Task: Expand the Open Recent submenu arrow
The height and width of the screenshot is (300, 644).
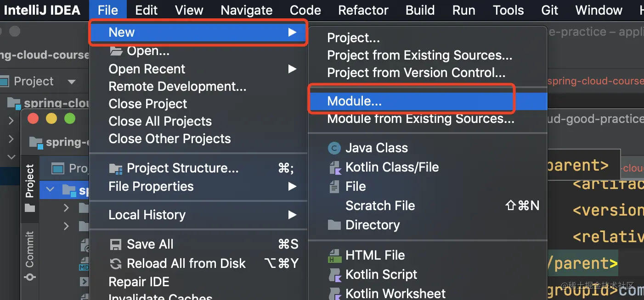Action: point(292,69)
